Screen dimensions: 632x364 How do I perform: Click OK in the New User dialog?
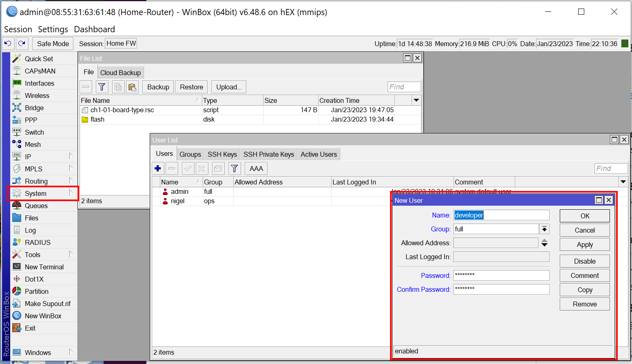point(584,216)
